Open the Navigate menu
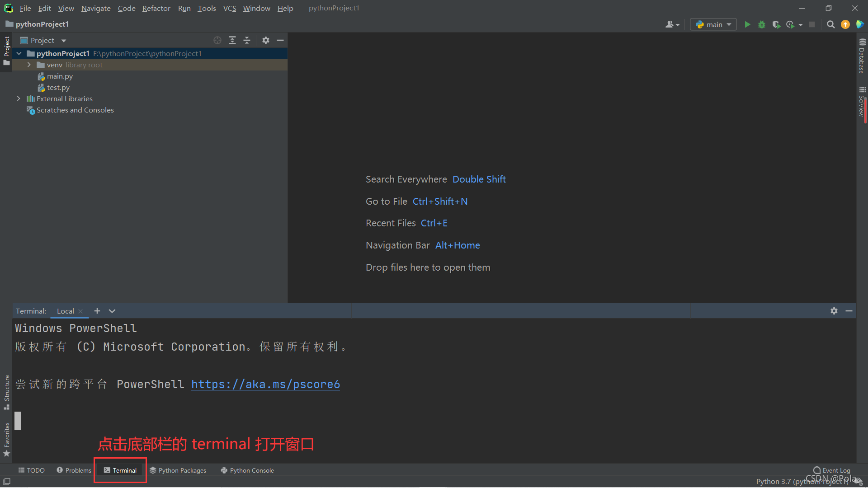Screen dimensions: 868x488 (96, 8)
